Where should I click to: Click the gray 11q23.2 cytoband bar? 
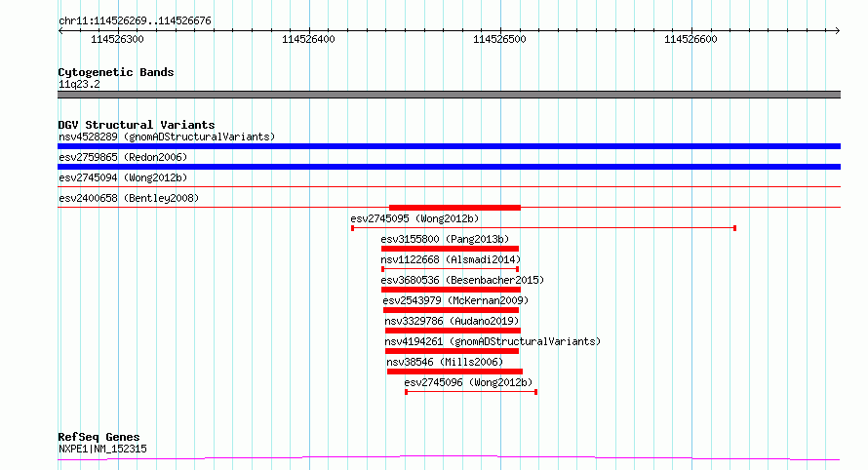[x=449, y=95]
